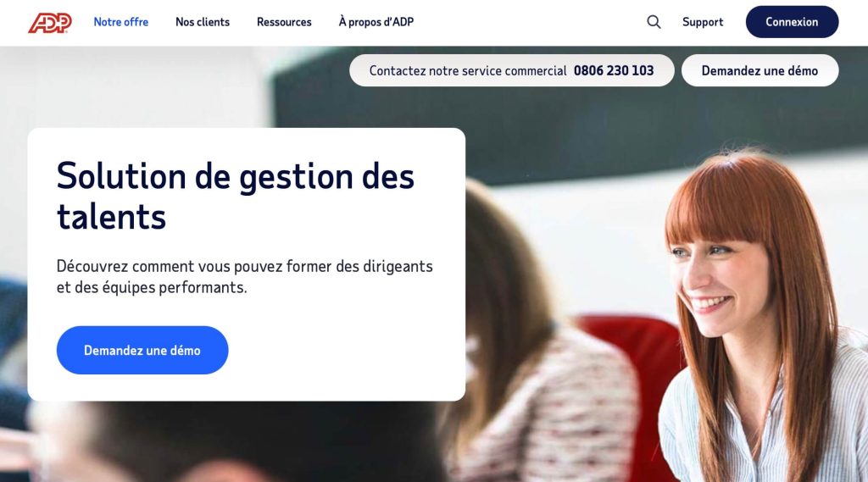Select the Contactez notre service commercial text

[x=468, y=71]
